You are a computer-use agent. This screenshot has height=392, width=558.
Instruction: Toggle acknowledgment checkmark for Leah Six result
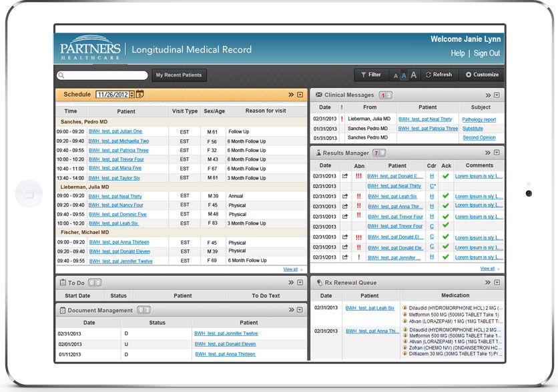pyautogui.click(x=446, y=196)
